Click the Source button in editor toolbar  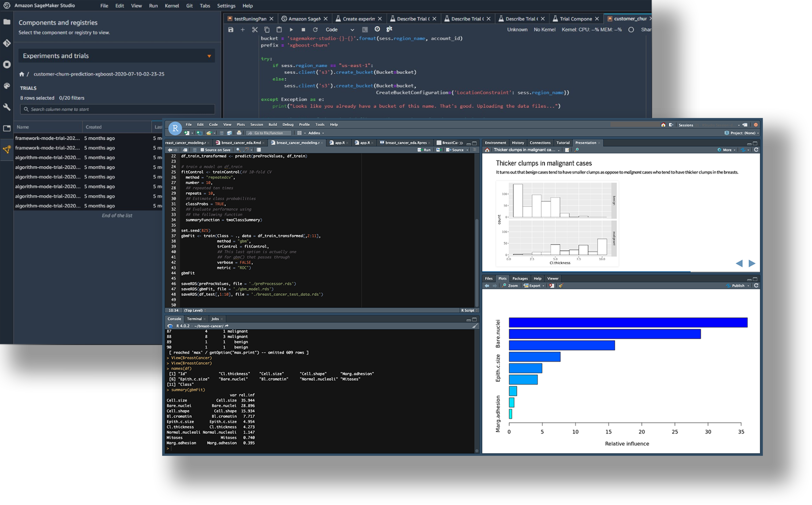(x=455, y=150)
